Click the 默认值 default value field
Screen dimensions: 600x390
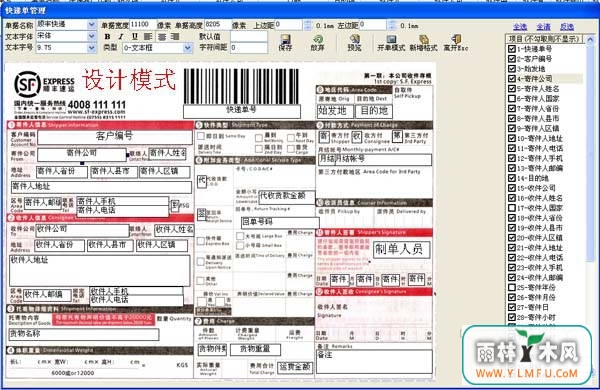click(x=249, y=37)
